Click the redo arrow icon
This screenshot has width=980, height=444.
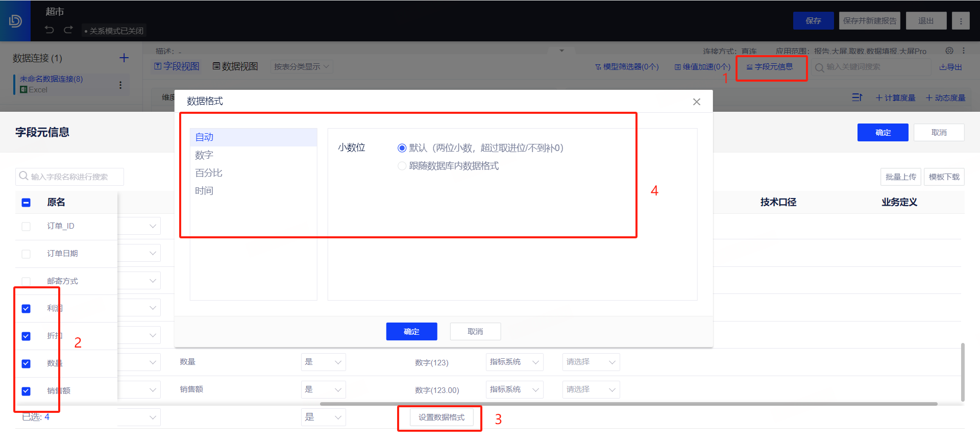[x=68, y=30]
